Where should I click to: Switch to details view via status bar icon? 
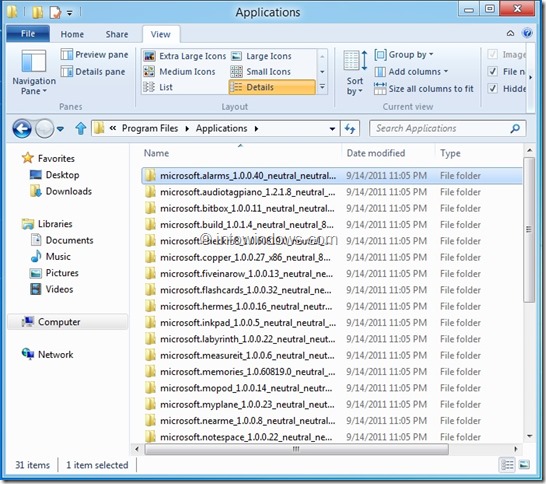(507, 465)
